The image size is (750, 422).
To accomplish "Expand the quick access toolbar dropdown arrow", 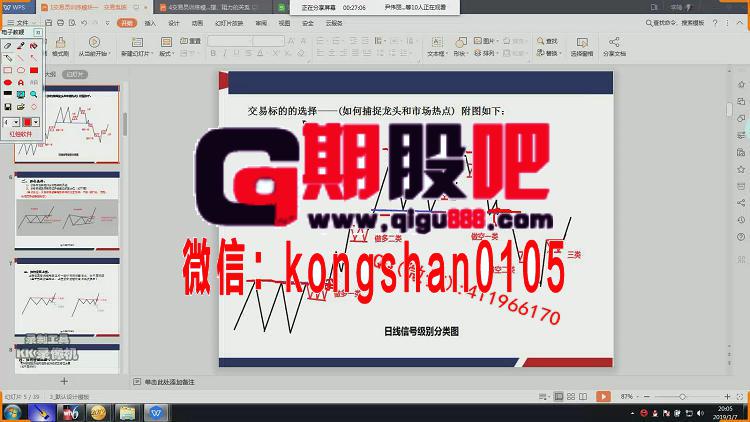I will pyautogui.click(x=108, y=23).
